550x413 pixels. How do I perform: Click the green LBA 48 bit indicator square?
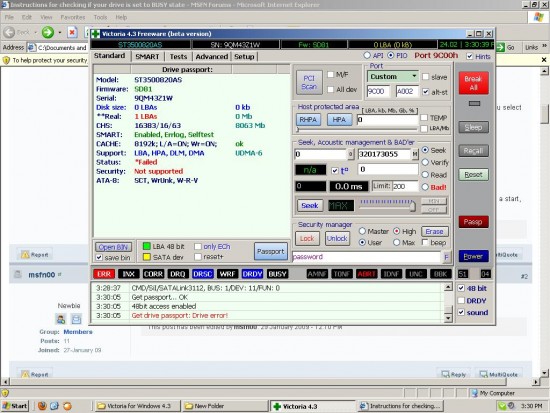pyautogui.click(x=147, y=247)
